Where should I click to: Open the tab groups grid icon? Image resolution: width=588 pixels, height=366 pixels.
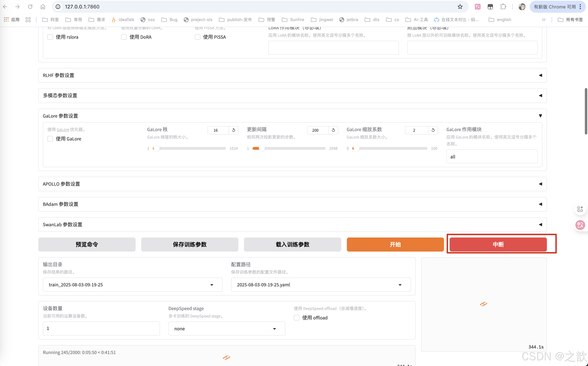pos(28,20)
